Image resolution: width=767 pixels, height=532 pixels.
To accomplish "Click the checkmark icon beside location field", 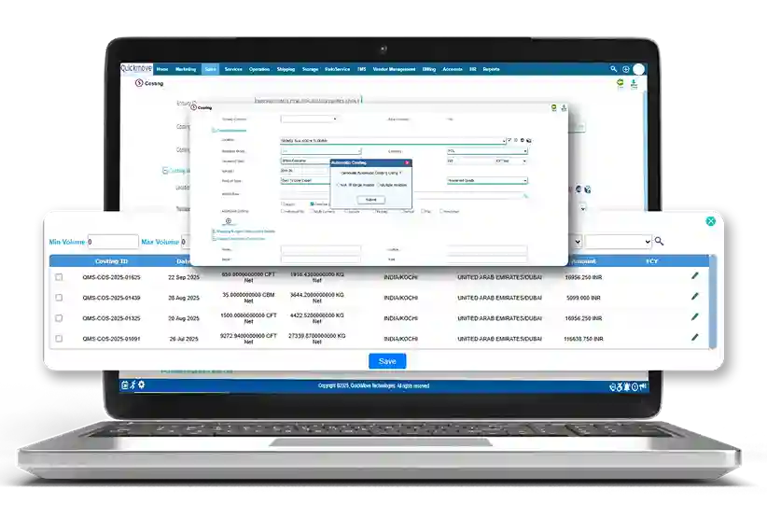I will (509, 140).
